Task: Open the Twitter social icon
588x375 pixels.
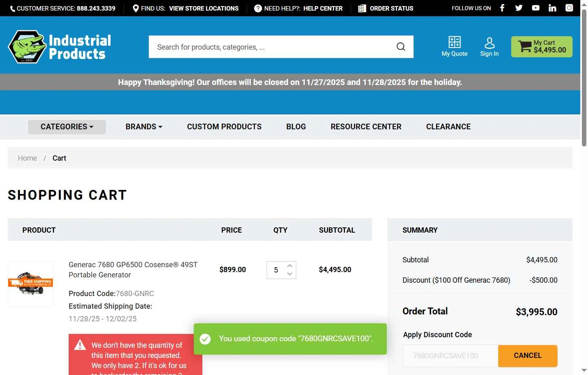Action: click(519, 8)
